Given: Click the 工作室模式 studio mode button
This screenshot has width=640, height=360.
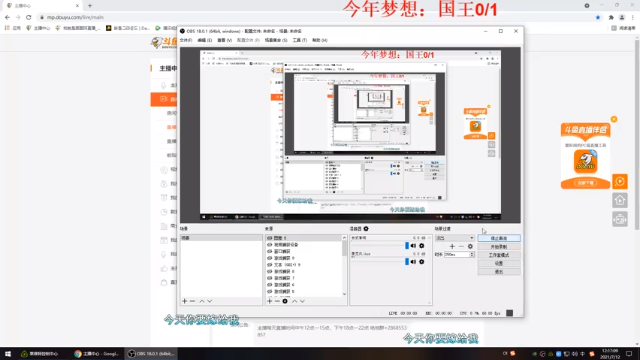Looking at the screenshot, I should point(499,255).
